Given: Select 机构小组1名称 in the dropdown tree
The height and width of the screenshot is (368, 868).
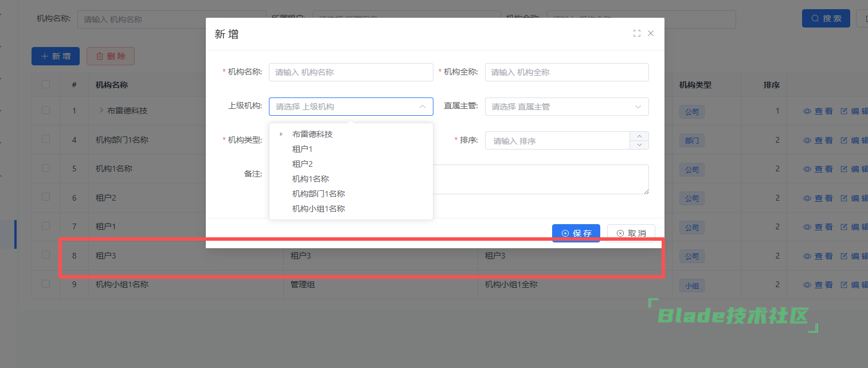Looking at the screenshot, I should point(319,209).
